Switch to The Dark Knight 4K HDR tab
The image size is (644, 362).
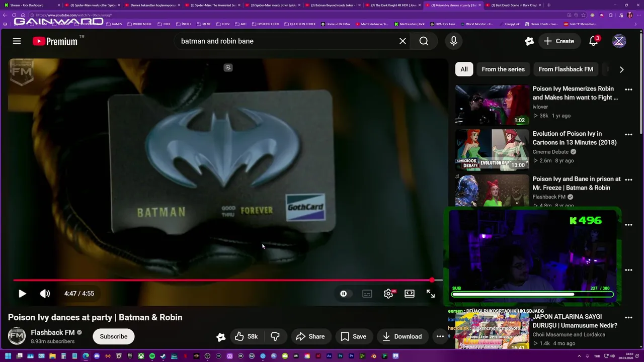[x=394, y=5]
